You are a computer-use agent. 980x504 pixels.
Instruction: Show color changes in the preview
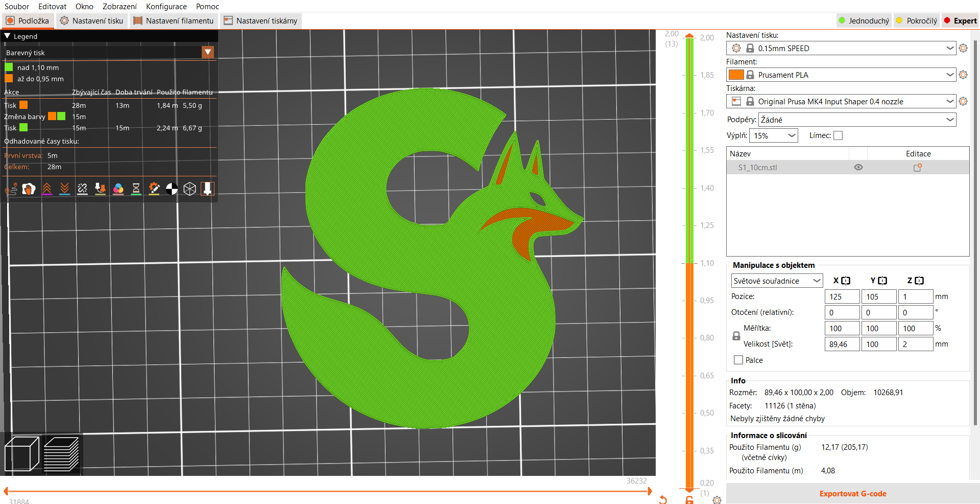tap(118, 188)
